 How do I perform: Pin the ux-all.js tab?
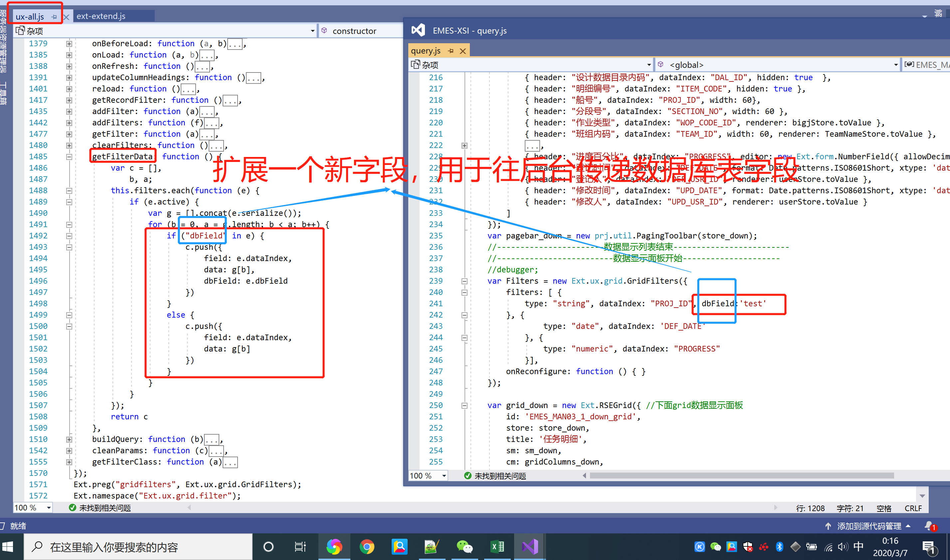[x=54, y=17]
